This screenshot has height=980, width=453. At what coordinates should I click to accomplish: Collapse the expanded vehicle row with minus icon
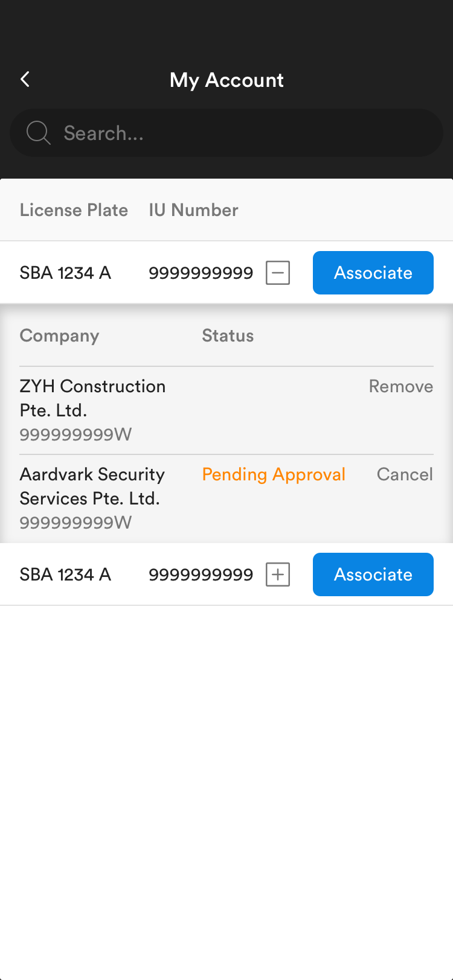click(278, 273)
